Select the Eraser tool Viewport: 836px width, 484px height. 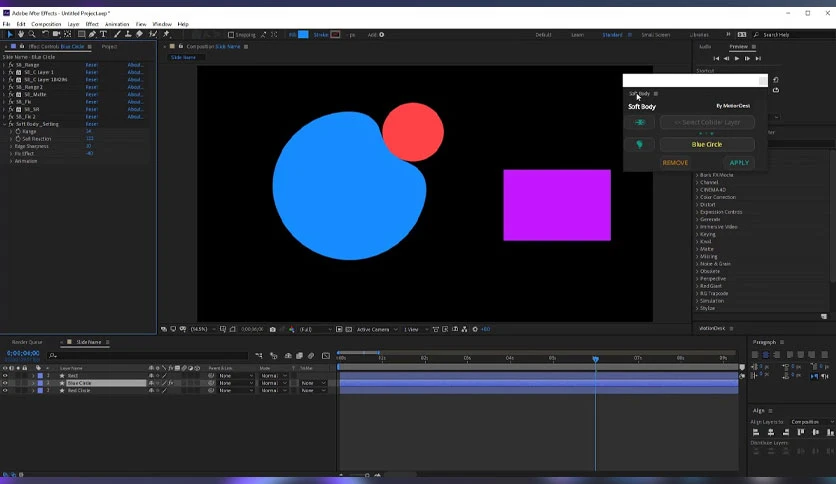click(x=139, y=34)
